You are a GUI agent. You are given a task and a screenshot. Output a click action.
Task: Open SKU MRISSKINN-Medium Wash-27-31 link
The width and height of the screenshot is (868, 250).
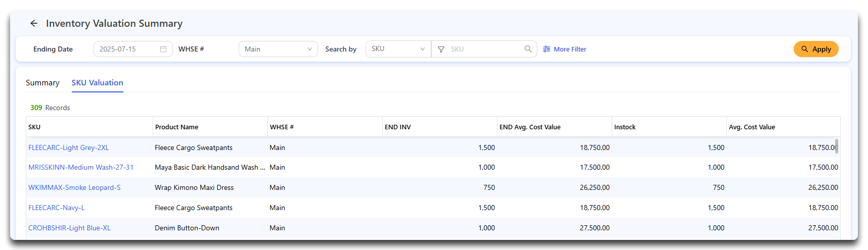pyautogui.click(x=81, y=167)
